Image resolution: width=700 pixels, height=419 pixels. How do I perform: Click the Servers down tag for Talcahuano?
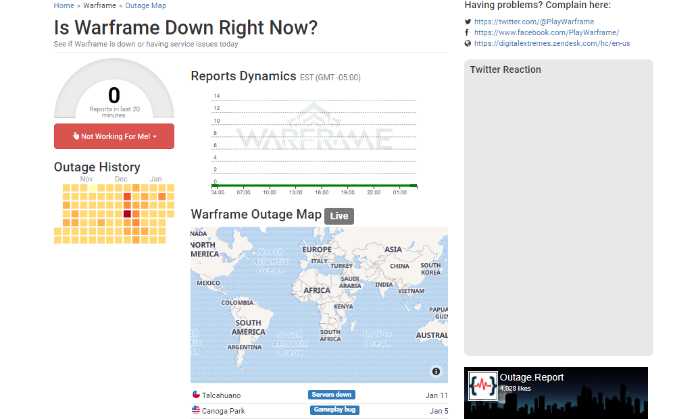(x=332, y=395)
